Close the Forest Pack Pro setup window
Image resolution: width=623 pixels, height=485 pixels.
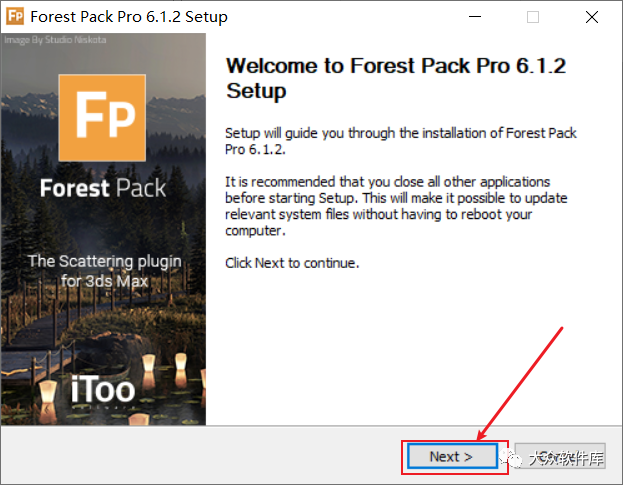591,17
